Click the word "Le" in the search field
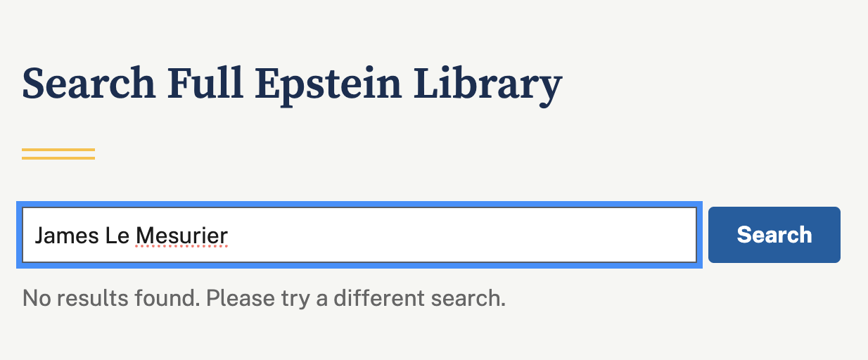This screenshot has width=868, height=360. tap(117, 235)
